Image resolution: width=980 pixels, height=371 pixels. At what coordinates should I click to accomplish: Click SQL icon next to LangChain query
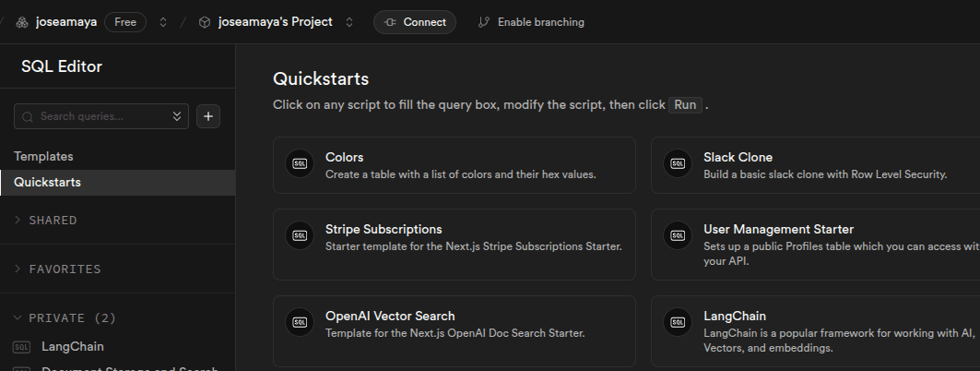pos(21,347)
